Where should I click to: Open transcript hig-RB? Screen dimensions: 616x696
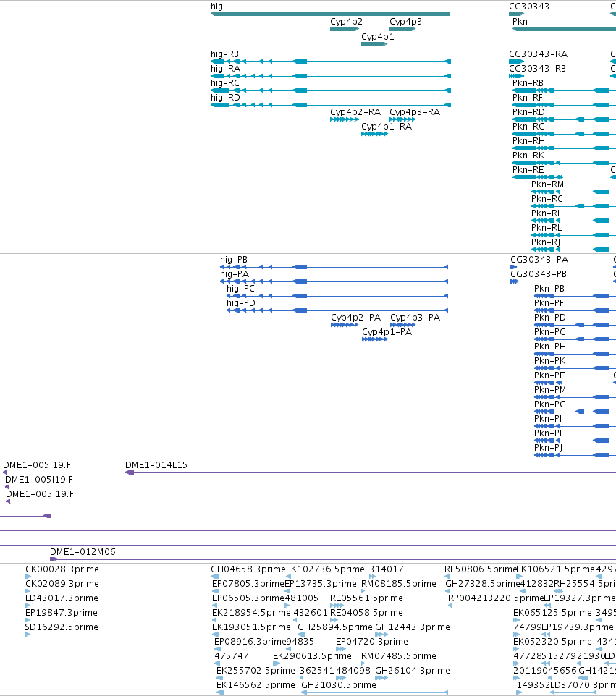pyautogui.click(x=224, y=54)
